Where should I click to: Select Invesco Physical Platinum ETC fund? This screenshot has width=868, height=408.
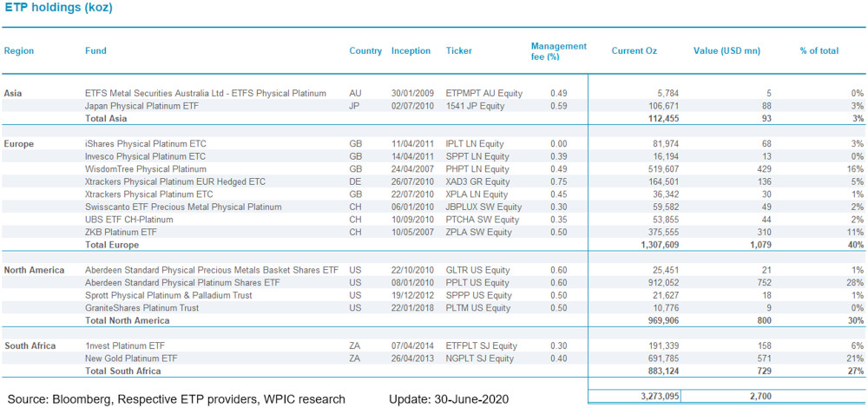pos(145,156)
